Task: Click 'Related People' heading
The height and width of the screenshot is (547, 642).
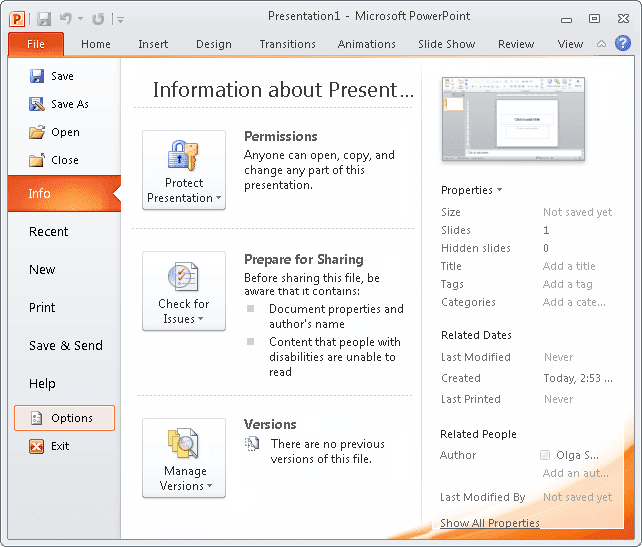Action: click(478, 434)
